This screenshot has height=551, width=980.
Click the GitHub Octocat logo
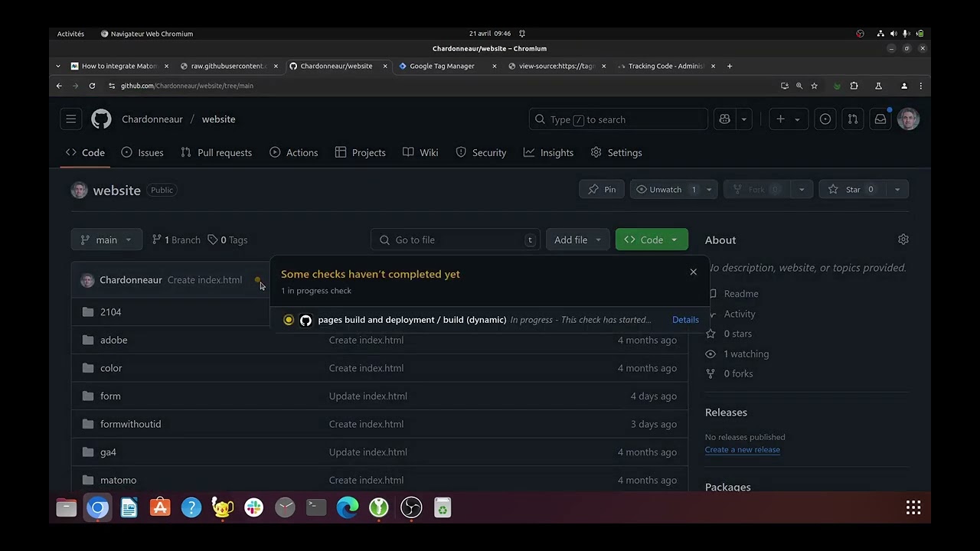pyautogui.click(x=101, y=119)
